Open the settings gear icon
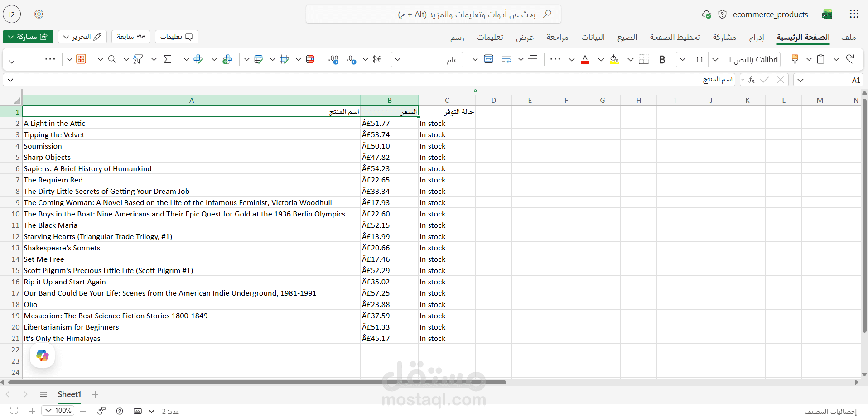868x417 pixels. [39, 14]
